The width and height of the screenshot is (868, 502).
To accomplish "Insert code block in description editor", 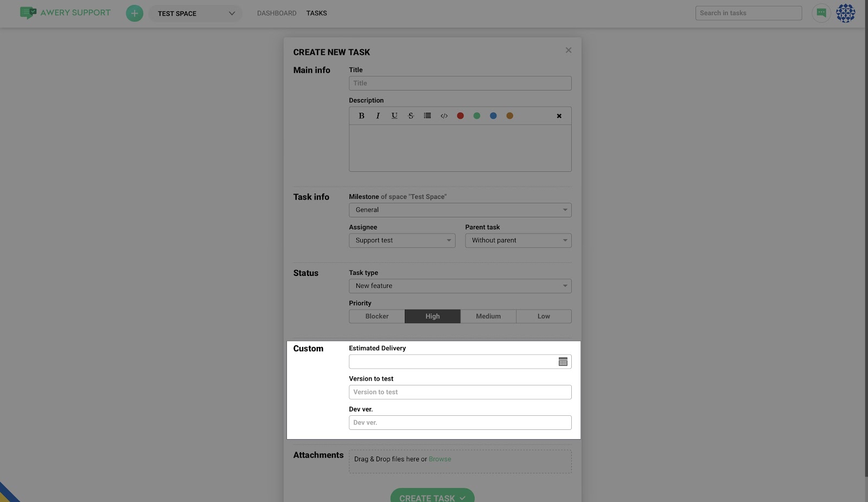I will point(444,116).
